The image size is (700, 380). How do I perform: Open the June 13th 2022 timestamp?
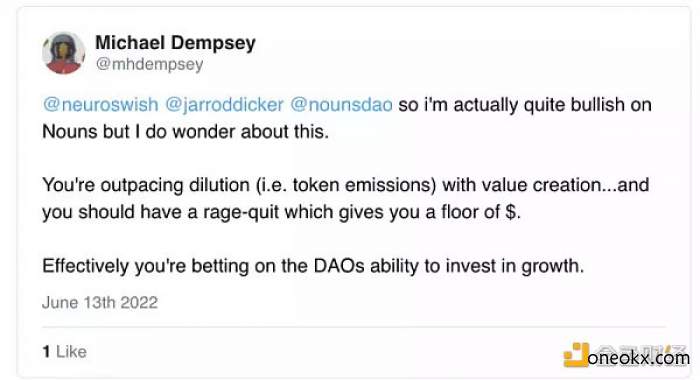coord(100,303)
